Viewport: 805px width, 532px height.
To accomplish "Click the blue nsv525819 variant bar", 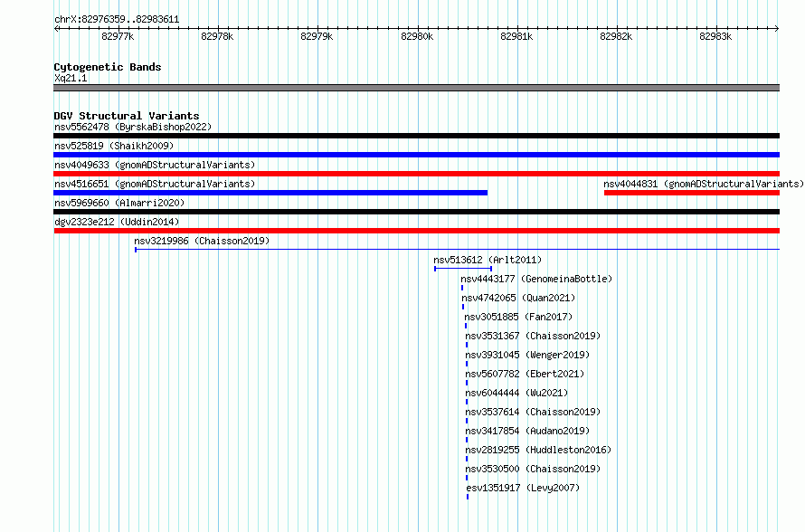I will pos(416,155).
